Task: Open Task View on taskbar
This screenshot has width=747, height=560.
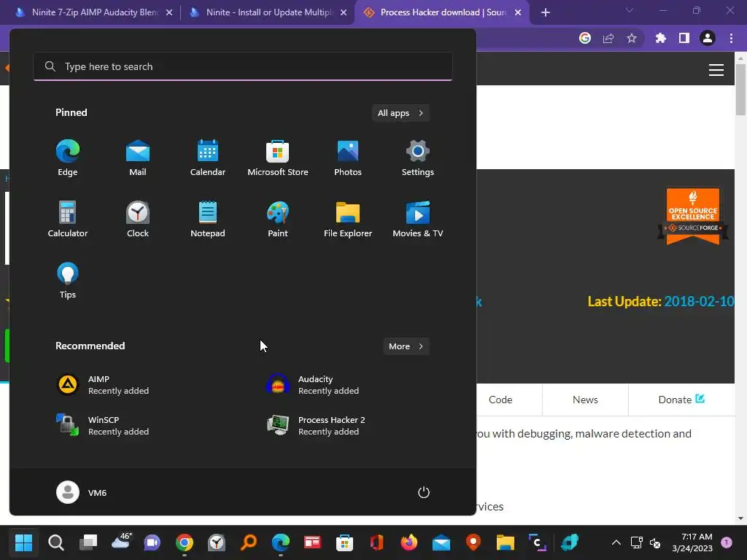Action: click(x=88, y=542)
